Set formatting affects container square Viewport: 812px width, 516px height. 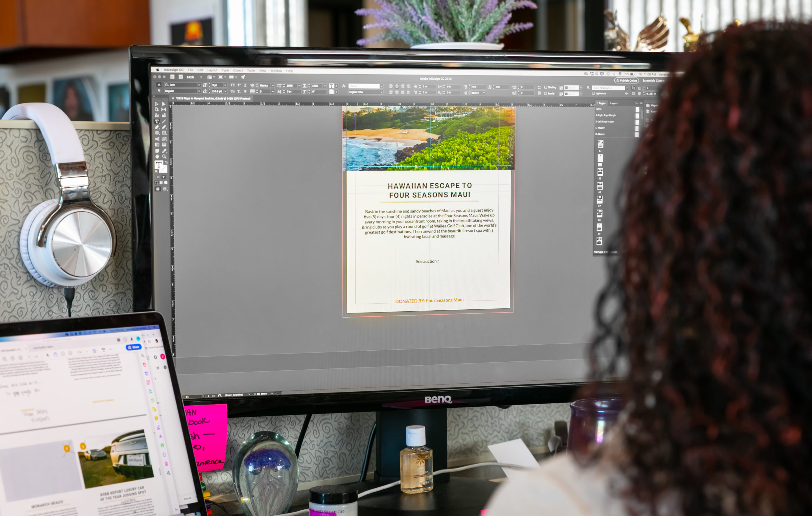coord(158,177)
